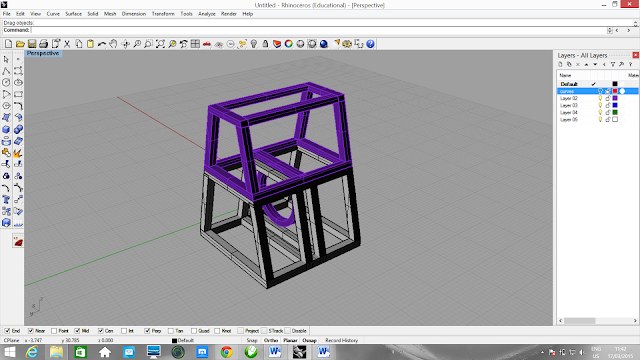The height and width of the screenshot is (360, 640).
Task: Move layer down with the down arrow
Action: pyautogui.click(x=595, y=64)
